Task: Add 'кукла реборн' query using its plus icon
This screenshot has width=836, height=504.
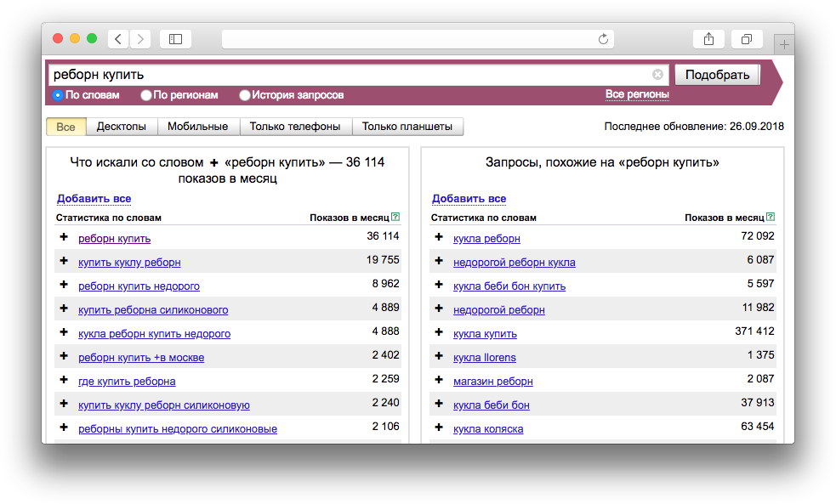Action: coord(439,237)
